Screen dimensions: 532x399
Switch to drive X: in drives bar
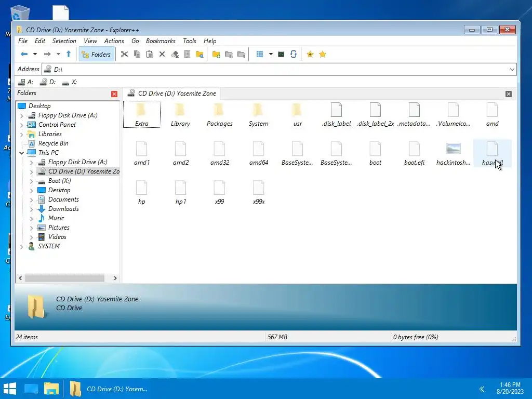tap(70, 82)
